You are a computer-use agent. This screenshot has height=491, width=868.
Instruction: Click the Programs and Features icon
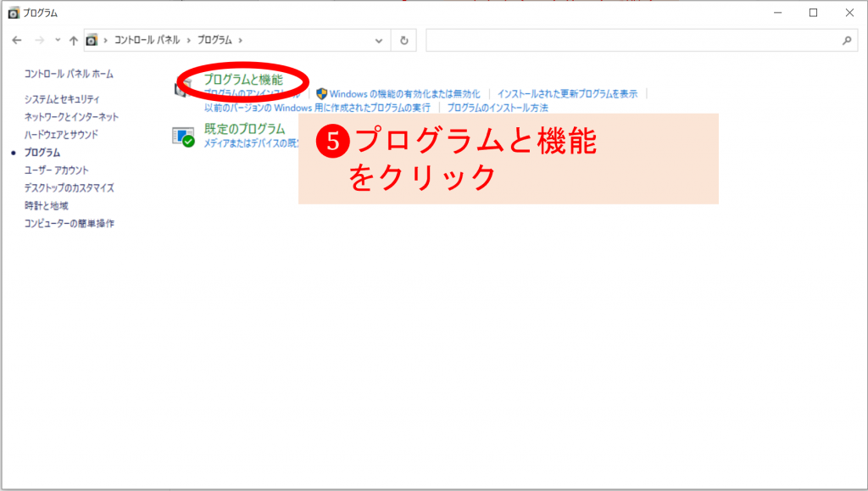coord(183,86)
